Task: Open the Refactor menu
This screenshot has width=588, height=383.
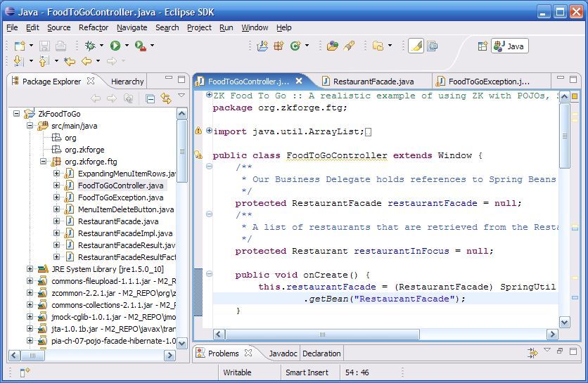Action: [x=94, y=27]
